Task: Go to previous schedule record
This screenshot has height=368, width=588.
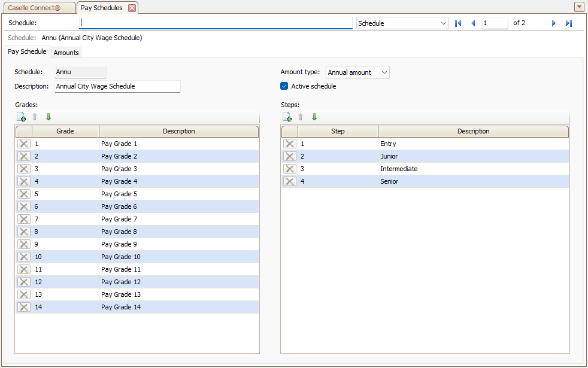Action: coord(473,23)
